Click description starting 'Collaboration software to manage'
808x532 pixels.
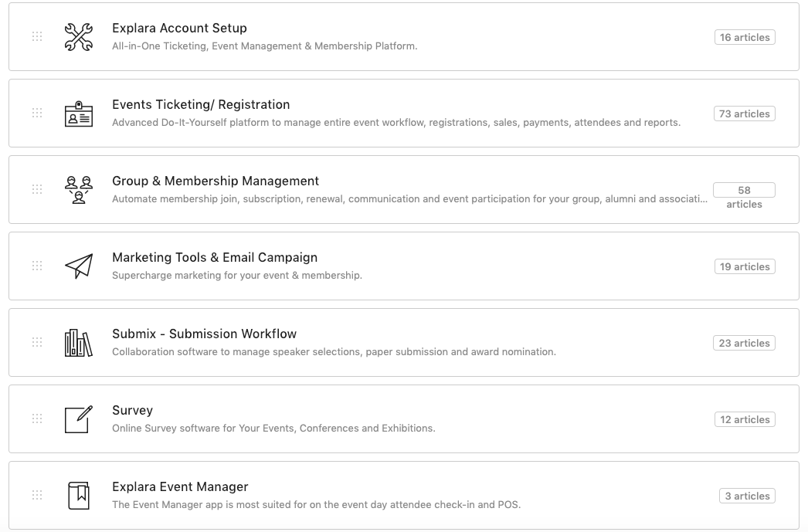(x=334, y=352)
